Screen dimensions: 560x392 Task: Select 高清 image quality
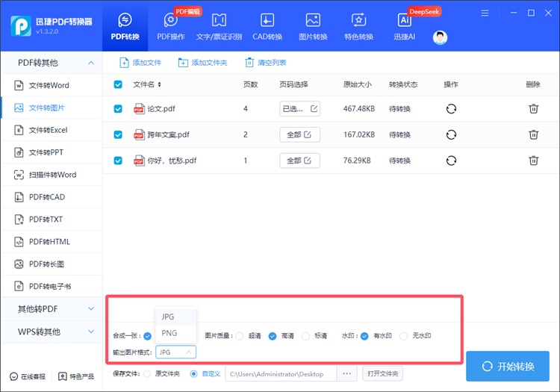(273, 336)
